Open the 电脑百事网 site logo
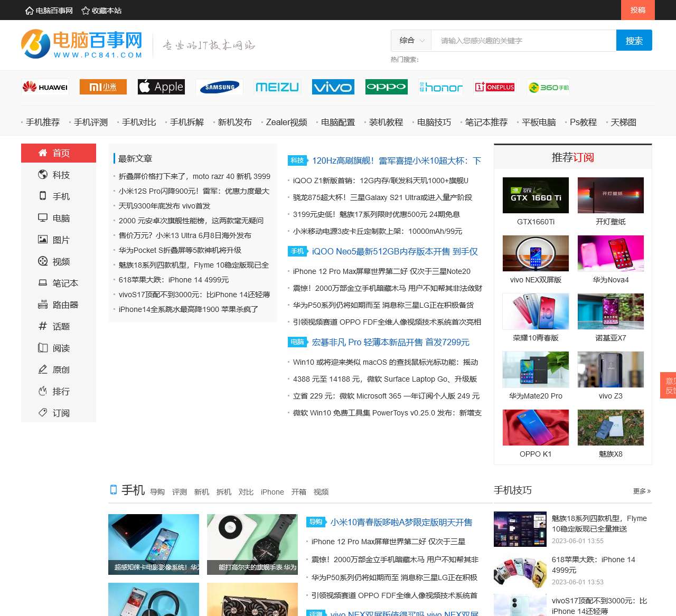Screen dimensions: 676x616 tap(82, 44)
